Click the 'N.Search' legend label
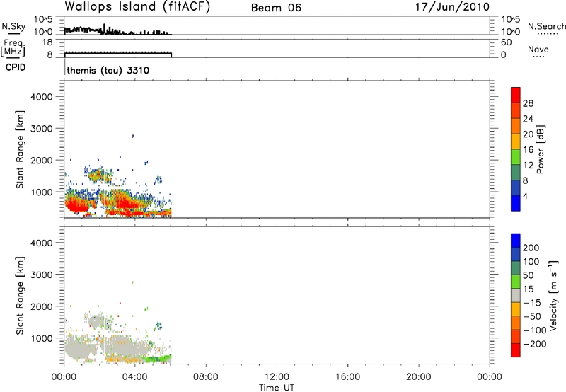The image size is (566, 392). point(546,26)
